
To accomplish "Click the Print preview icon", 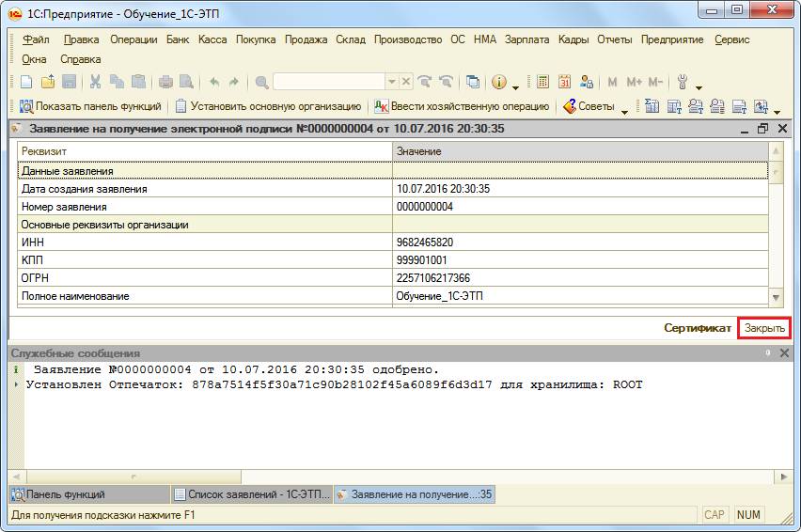I will click(x=186, y=82).
